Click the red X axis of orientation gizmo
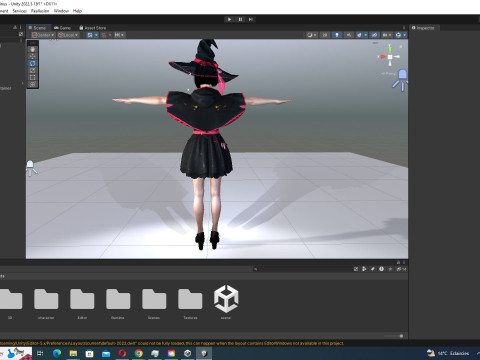 tap(382, 57)
